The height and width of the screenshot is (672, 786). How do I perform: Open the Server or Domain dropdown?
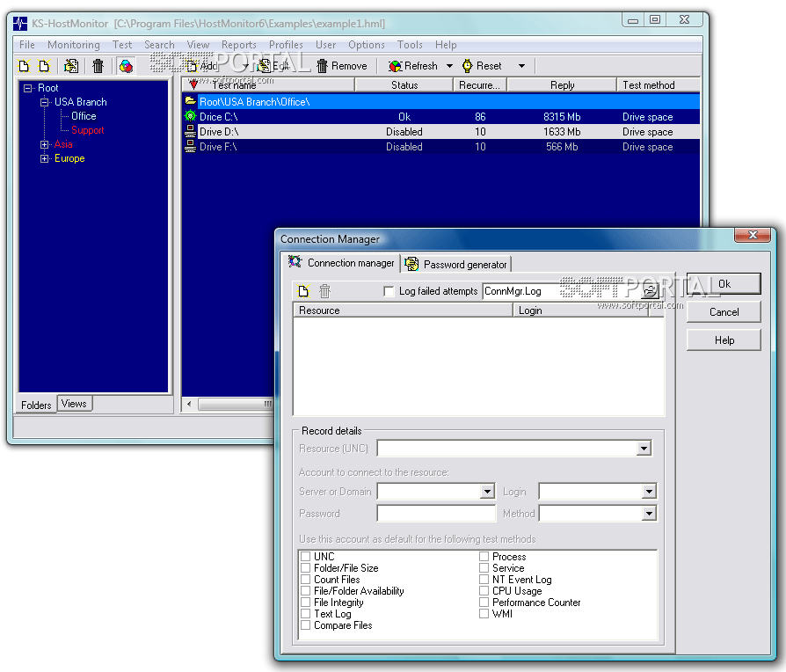[x=487, y=492]
